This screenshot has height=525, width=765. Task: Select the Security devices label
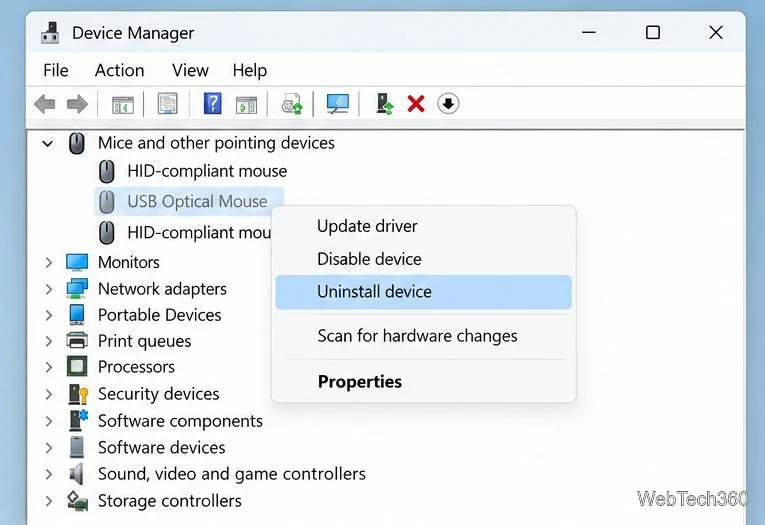tap(159, 394)
